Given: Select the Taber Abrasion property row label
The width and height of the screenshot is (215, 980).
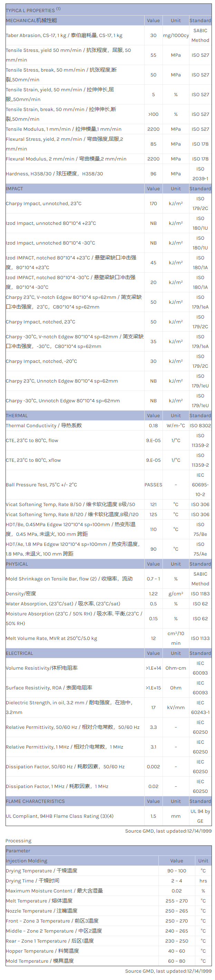Looking at the screenshot, I should (x=64, y=35).
